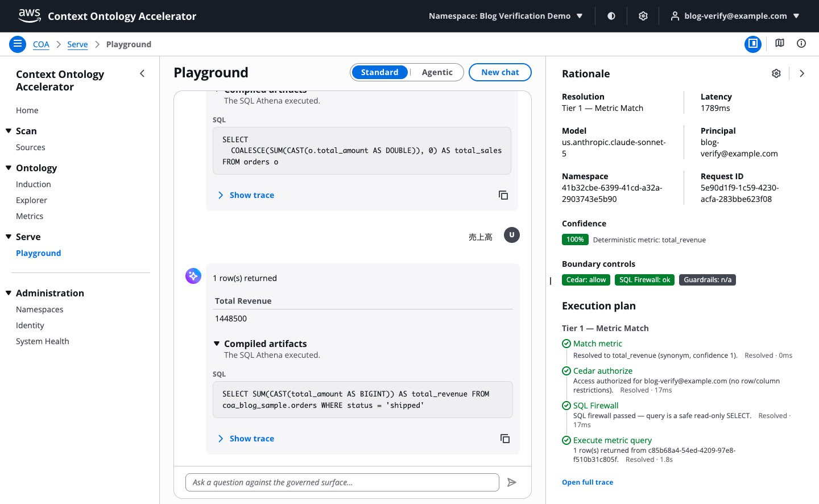Collapse the Serve section in the sidebar

(9, 237)
